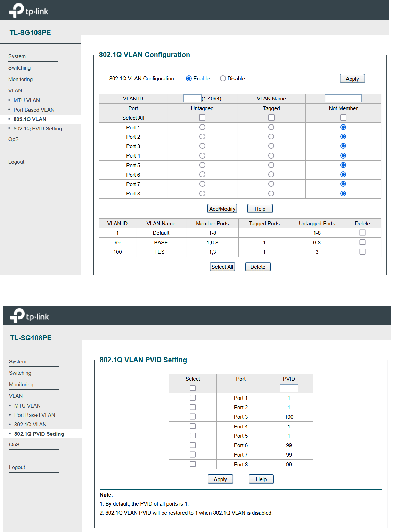The width and height of the screenshot is (393, 532).
Task: Tick Delete checkbox for VLAN 100 TEST
Action: tap(362, 252)
